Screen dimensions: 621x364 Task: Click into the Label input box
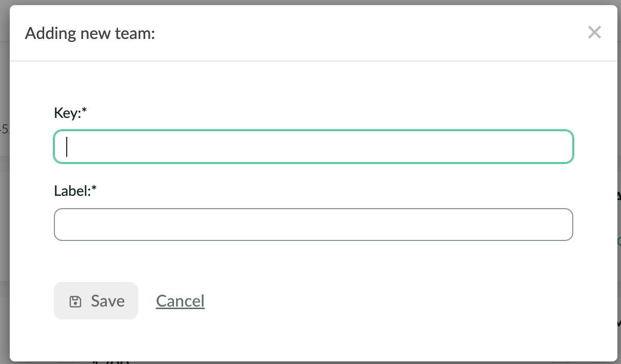point(313,225)
